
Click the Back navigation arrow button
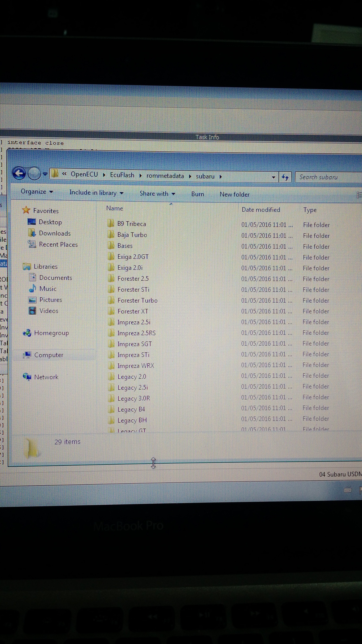(x=19, y=173)
